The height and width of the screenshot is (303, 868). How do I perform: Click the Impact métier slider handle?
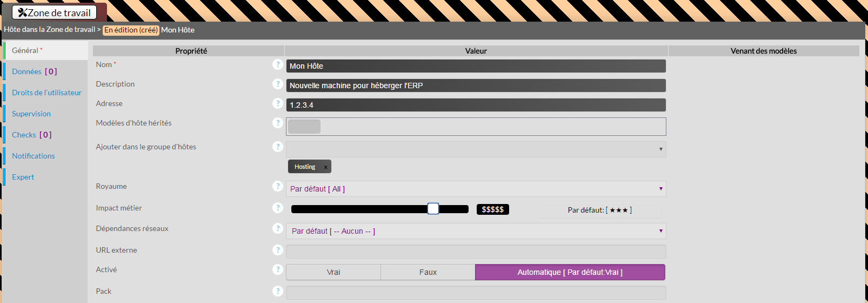coord(433,209)
